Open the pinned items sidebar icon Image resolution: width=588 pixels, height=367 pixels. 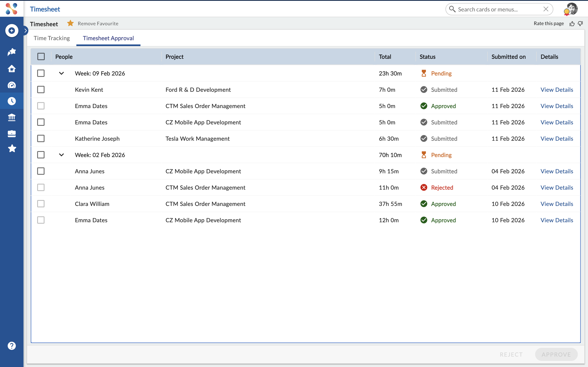point(12,52)
